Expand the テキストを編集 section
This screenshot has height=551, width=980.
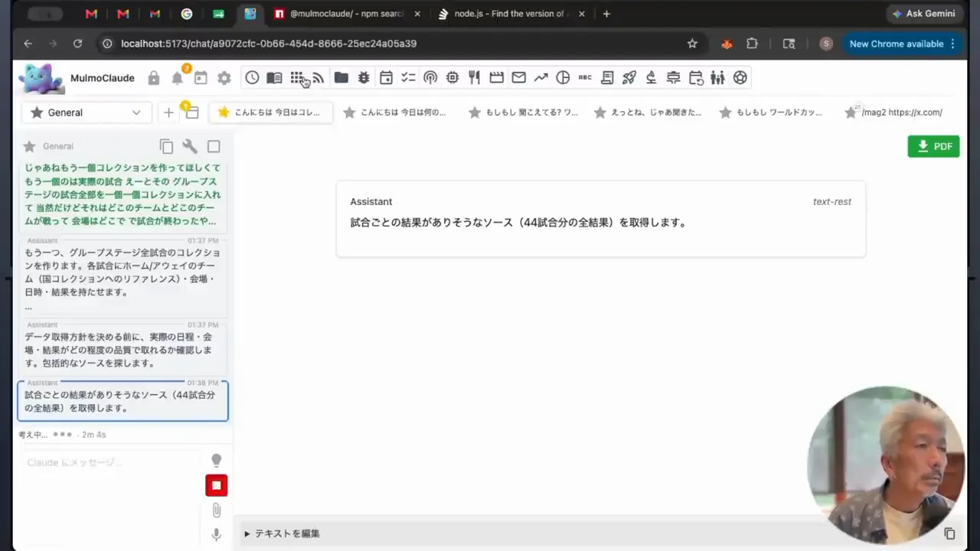coord(282,533)
